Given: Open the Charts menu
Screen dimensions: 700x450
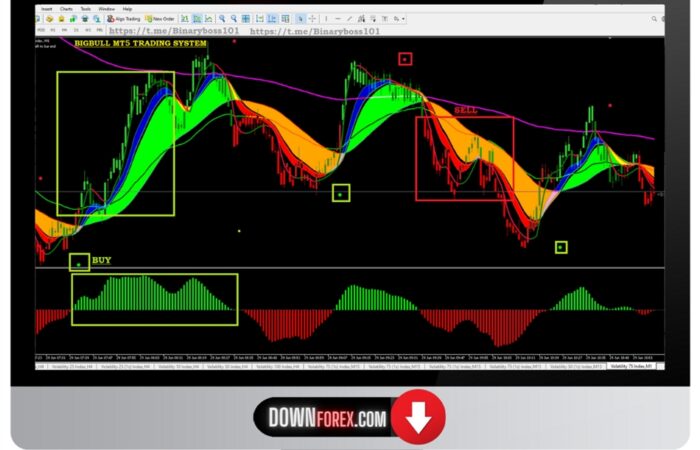Looking at the screenshot, I should pyautogui.click(x=66, y=9).
